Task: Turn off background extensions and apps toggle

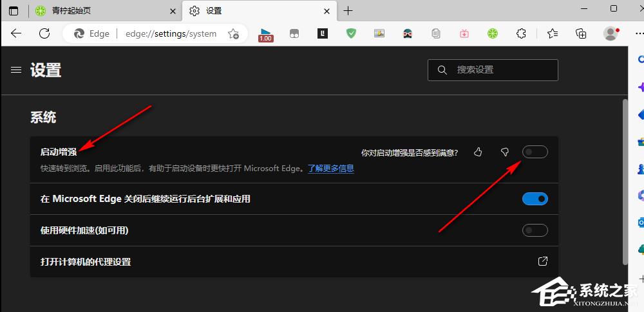Action: (x=535, y=199)
